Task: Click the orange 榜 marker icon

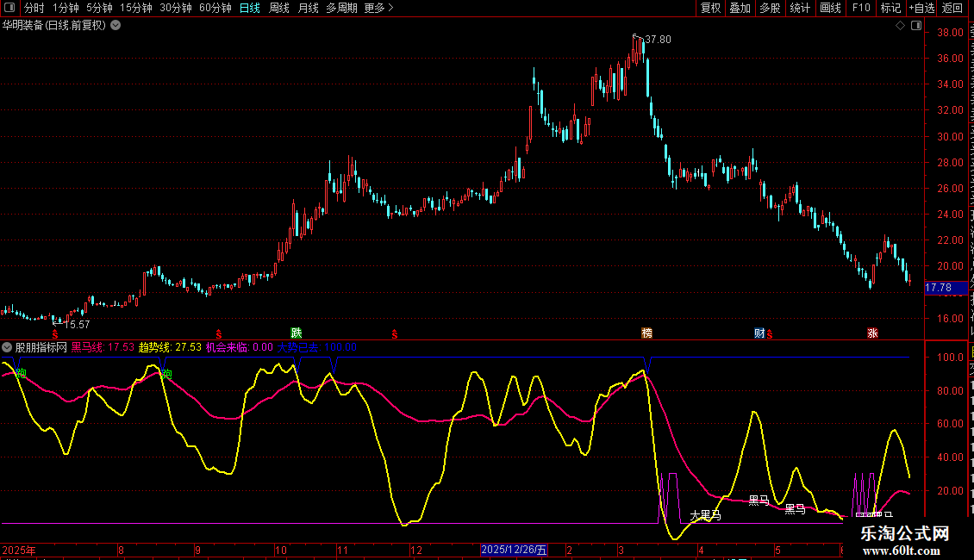Action: pyautogui.click(x=646, y=333)
